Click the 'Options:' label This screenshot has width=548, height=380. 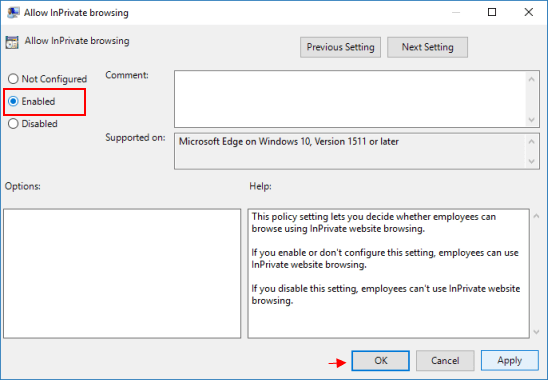pos(23,186)
